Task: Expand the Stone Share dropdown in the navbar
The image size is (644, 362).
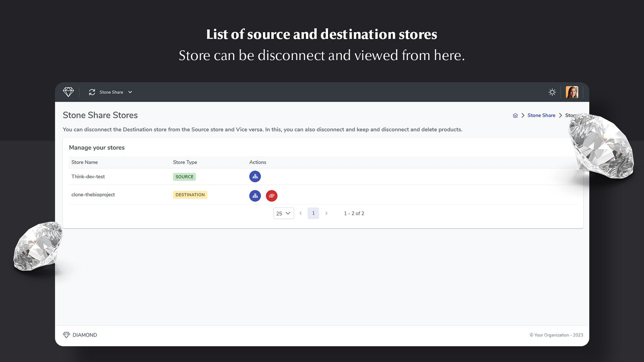Action: [130, 92]
